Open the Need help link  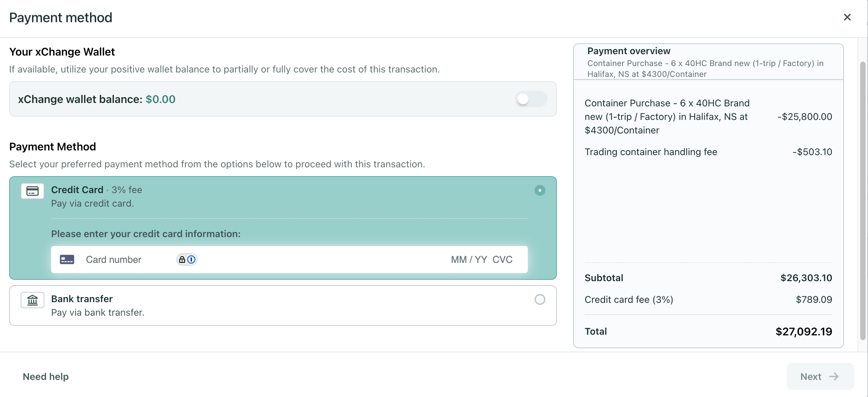click(46, 377)
